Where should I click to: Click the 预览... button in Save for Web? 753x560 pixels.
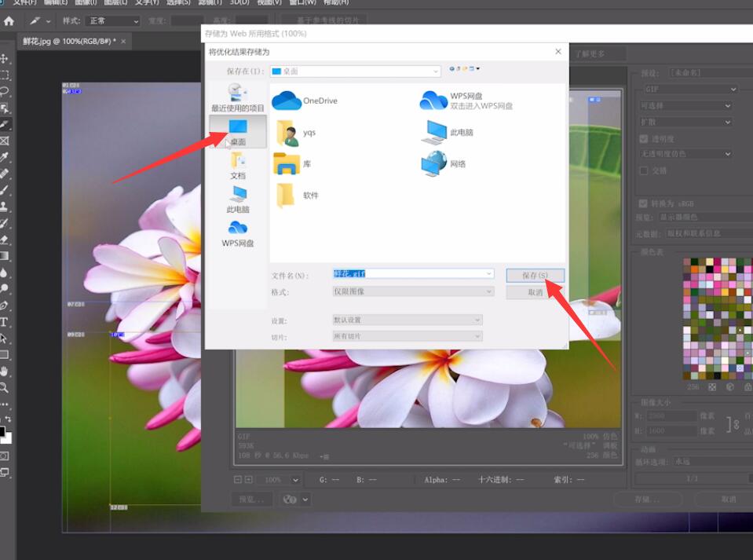click(251, 500)
